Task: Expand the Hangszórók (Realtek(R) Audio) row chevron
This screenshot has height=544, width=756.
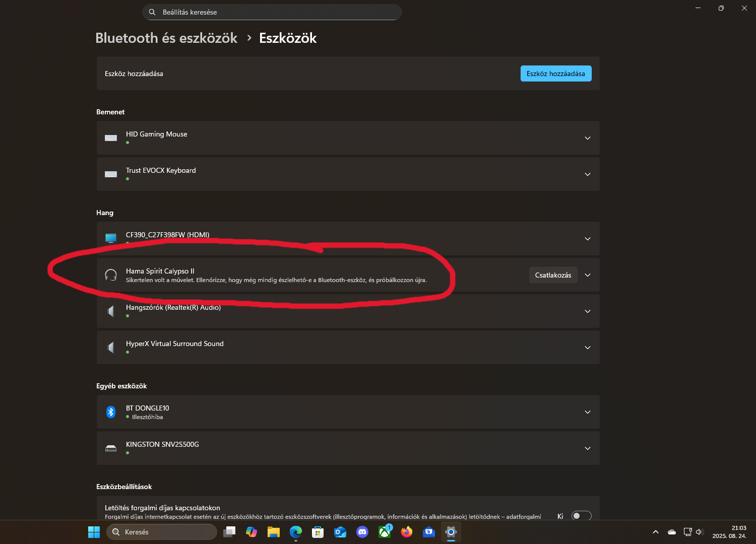Action: pyautogui.click(x=588, y=311)
